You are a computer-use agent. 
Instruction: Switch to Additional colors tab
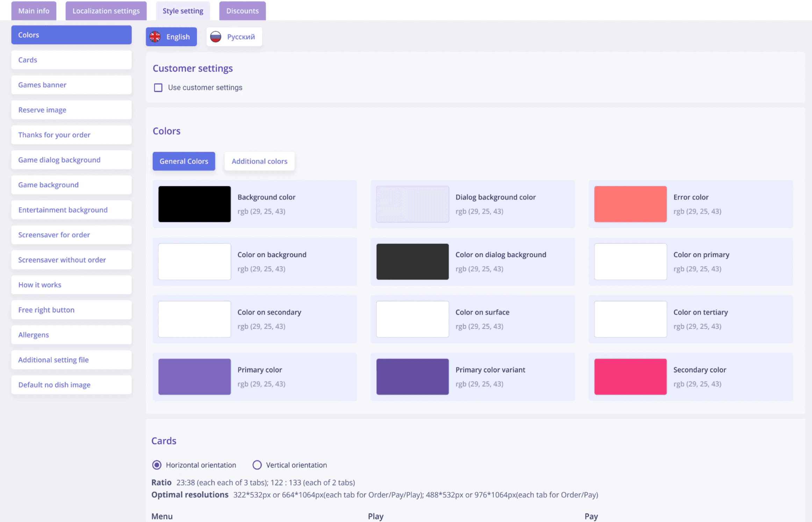[259, 161]
